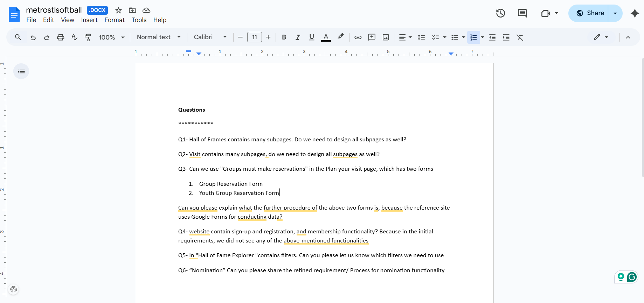644x303 pixels.
Task: Open the Format menu
Action: [115, 20]
